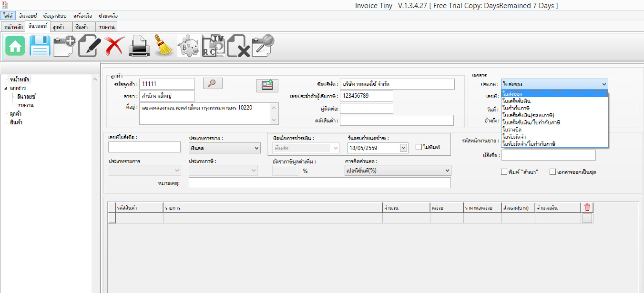The image size is (644, 293).
Task: Click the red X delete icon
Action: [114, 46]
